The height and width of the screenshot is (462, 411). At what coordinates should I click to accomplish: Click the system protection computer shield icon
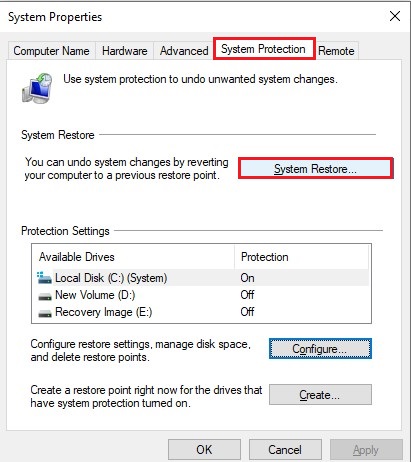[37, 88]
